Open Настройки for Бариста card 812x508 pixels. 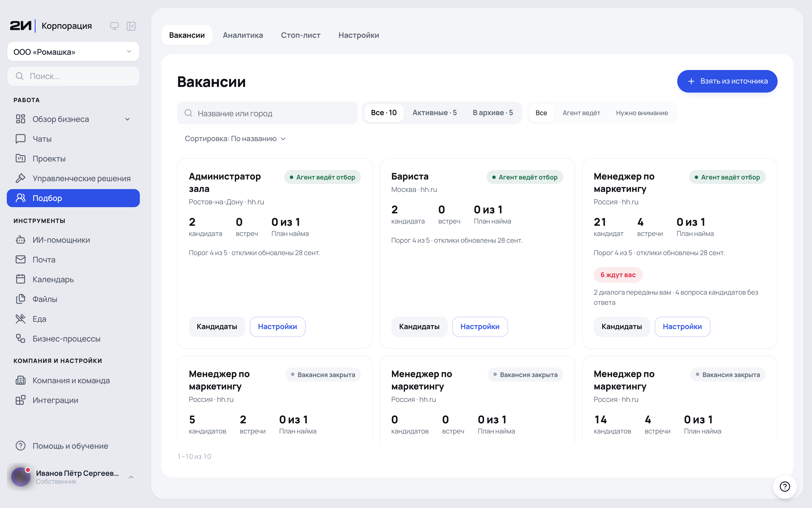pyautogui.click(x=480, y=327)
